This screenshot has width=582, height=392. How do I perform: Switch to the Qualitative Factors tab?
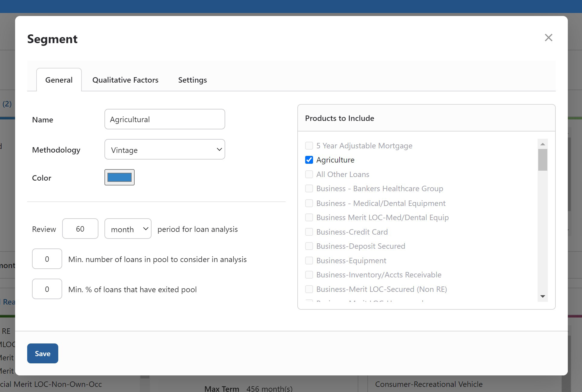(x=125, y=80)
